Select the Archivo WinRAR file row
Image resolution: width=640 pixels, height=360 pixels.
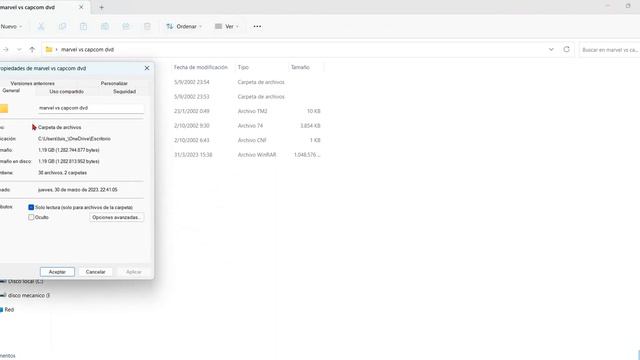point(247,155)
